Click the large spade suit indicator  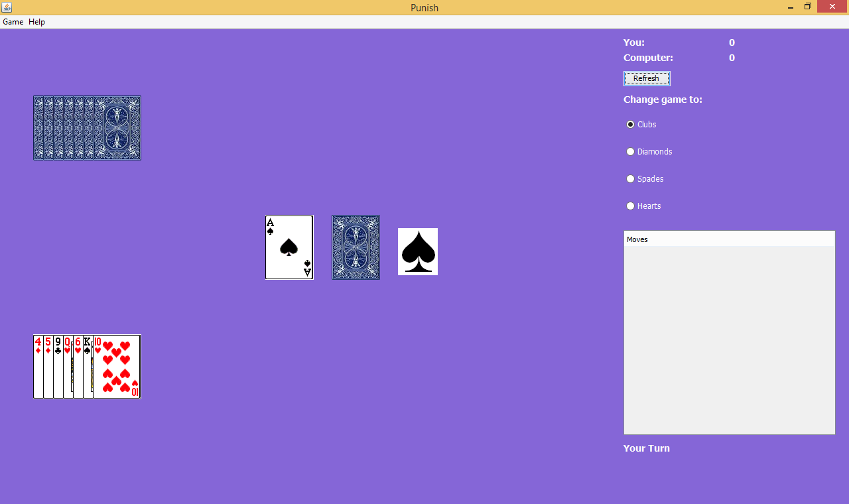pyautogui.click(x=418, y=251)
